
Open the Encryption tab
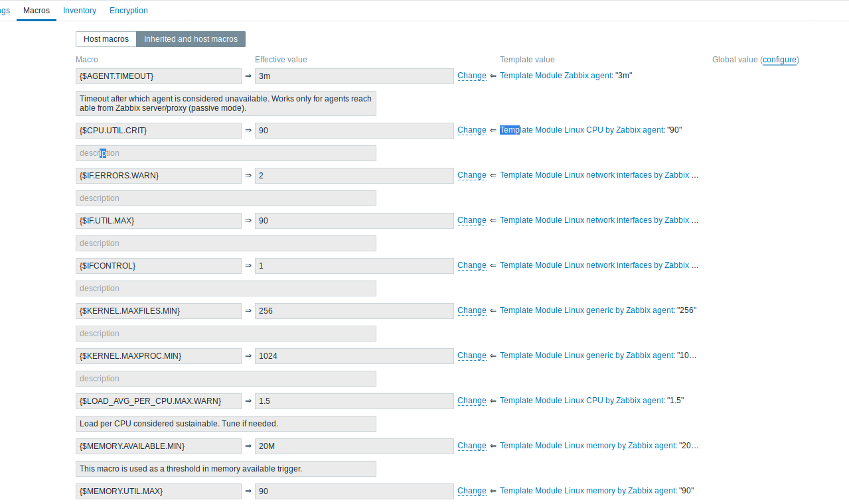[128, 10]
